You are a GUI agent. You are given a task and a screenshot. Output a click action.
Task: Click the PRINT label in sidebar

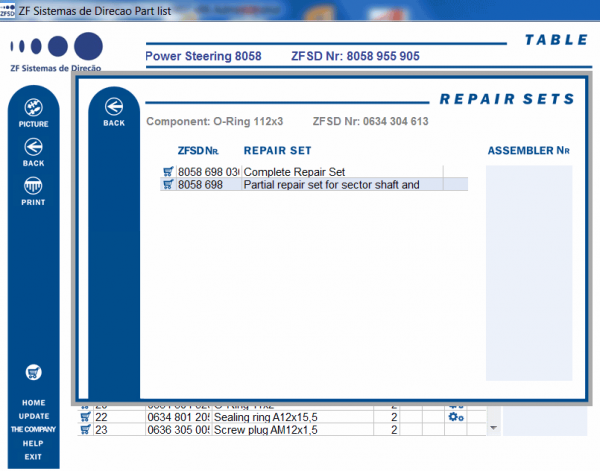pyautogui.click(x=33, y=202)
